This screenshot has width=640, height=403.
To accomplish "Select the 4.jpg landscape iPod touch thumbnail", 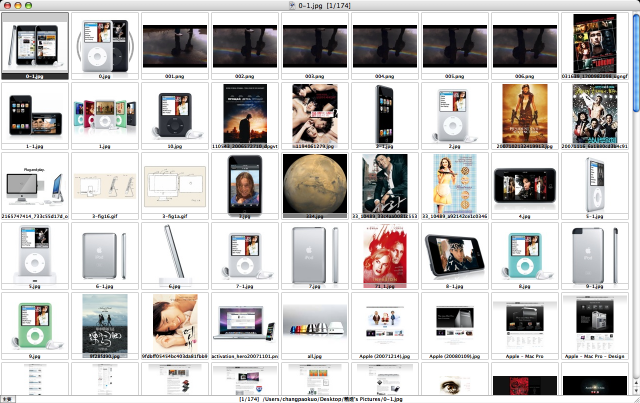I will coord(525,186).
